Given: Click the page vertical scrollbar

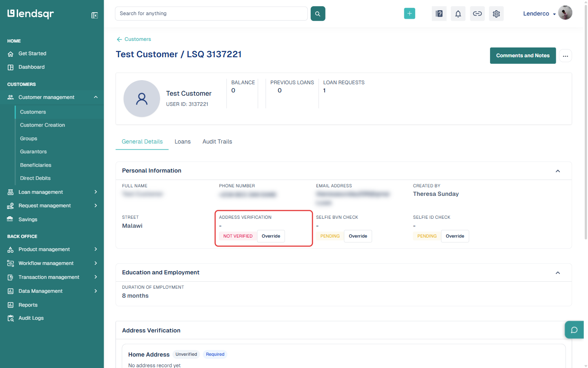Looking at the screenshot, I should point(586,123).
